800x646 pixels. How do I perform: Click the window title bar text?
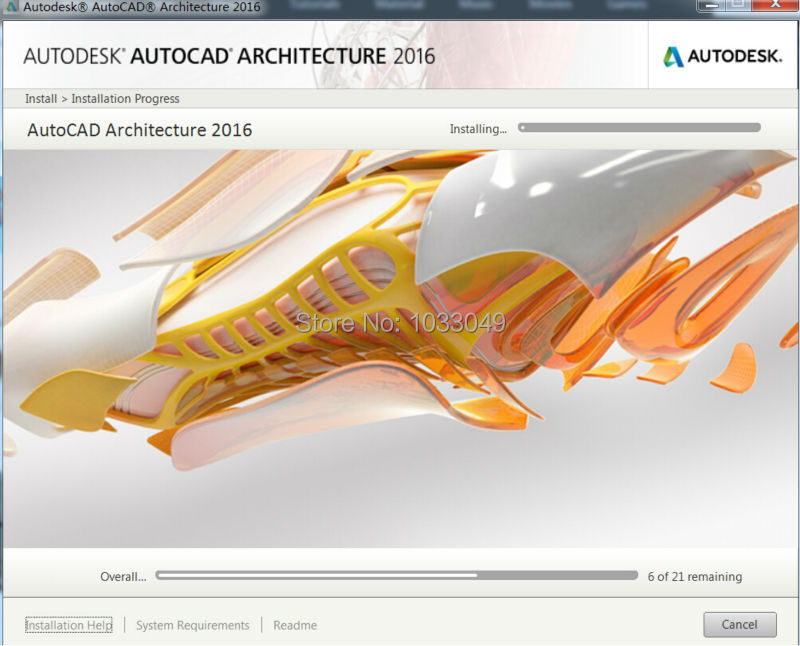click(142, 7)
